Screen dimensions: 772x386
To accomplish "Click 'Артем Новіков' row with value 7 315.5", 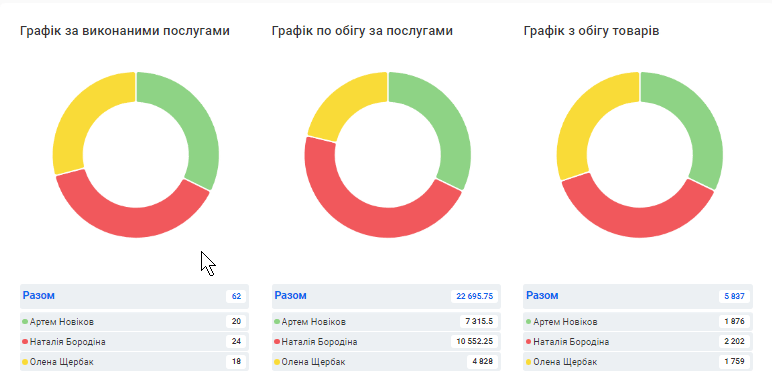I will pyautogui.click(x=386, y=322).
